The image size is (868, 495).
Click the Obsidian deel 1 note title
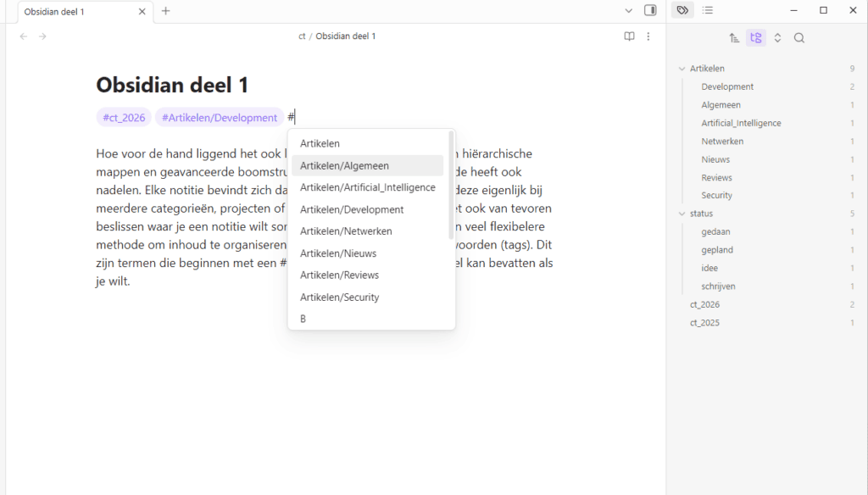pos(172,85)
